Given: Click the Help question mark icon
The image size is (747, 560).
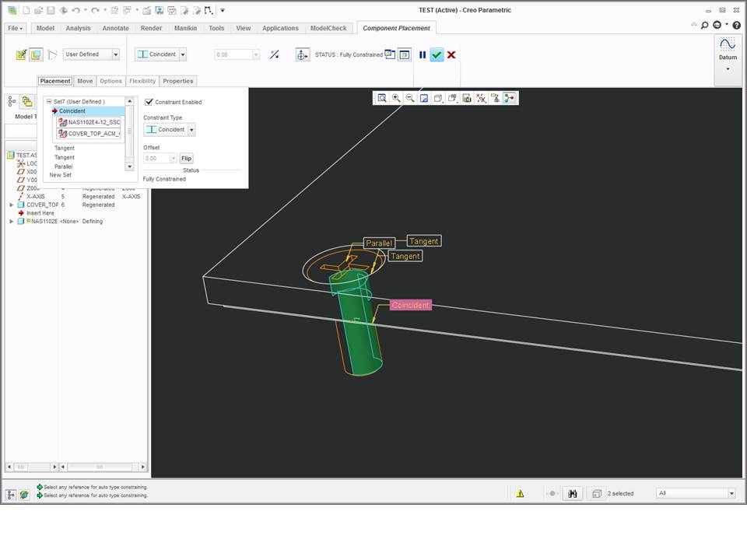Looking at the screenshot, I should [x=737, y=25].
